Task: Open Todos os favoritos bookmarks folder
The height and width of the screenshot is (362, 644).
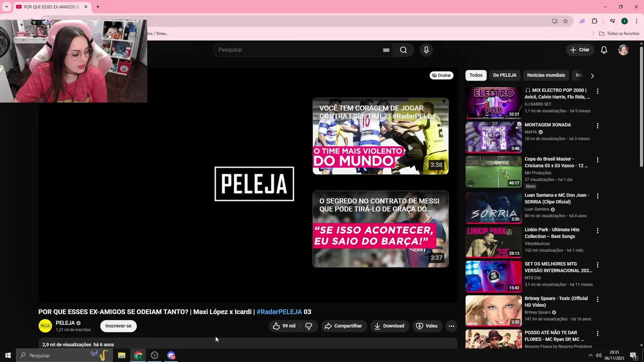Action: click(x=619, y=34)
